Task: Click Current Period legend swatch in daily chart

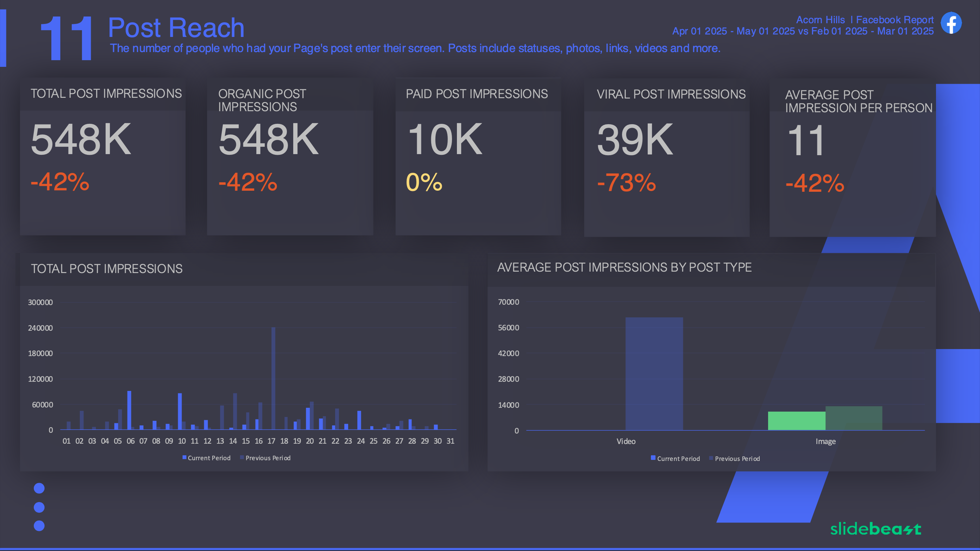Action: tap(184, 457)
